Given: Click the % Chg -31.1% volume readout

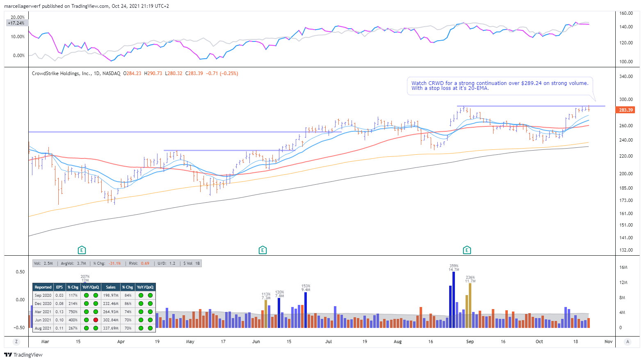Looking at the screenshot, I should click(107, 263).
